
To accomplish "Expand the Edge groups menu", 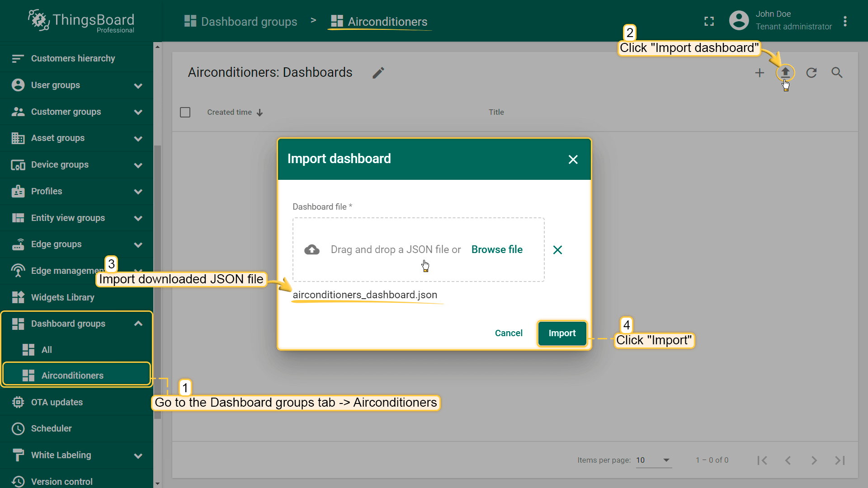I will [138, 245].
